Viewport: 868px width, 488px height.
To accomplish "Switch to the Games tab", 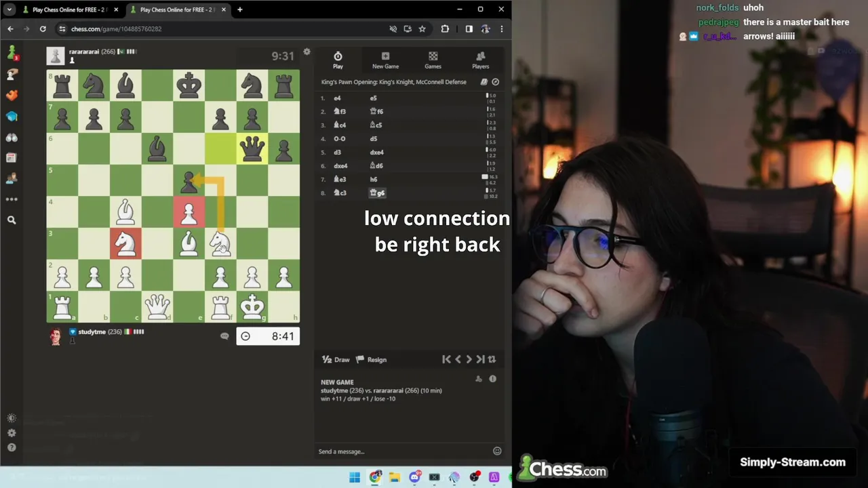I will (433, 60).
